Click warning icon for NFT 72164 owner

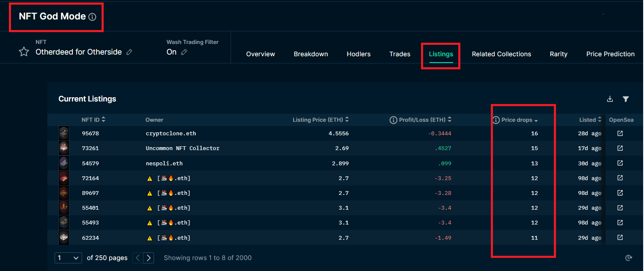click(149, 178)
